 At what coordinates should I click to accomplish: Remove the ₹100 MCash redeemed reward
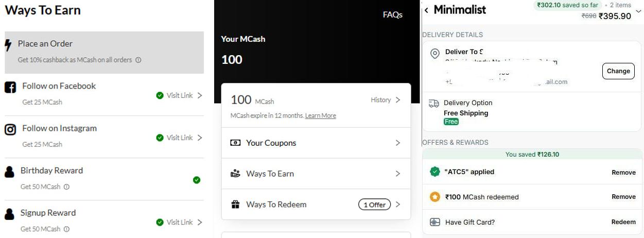click(623, 197)
